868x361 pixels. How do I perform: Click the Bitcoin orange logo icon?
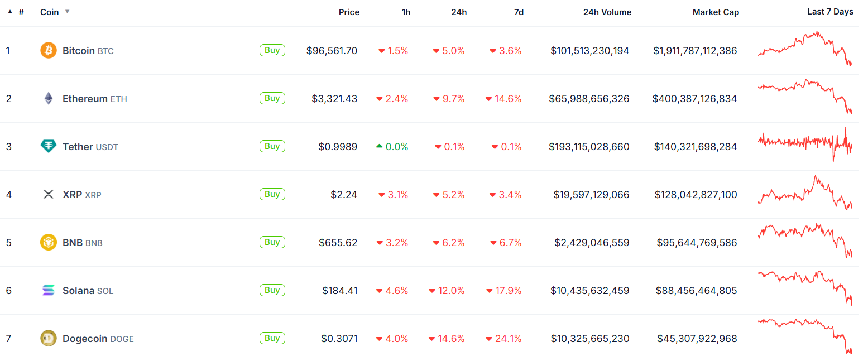click(x=49, y=51)
